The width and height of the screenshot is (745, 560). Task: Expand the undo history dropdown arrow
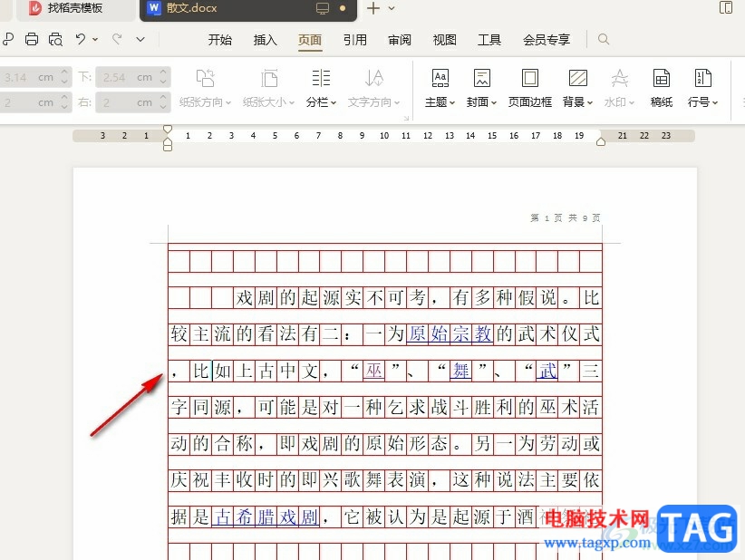pos(95,40)
